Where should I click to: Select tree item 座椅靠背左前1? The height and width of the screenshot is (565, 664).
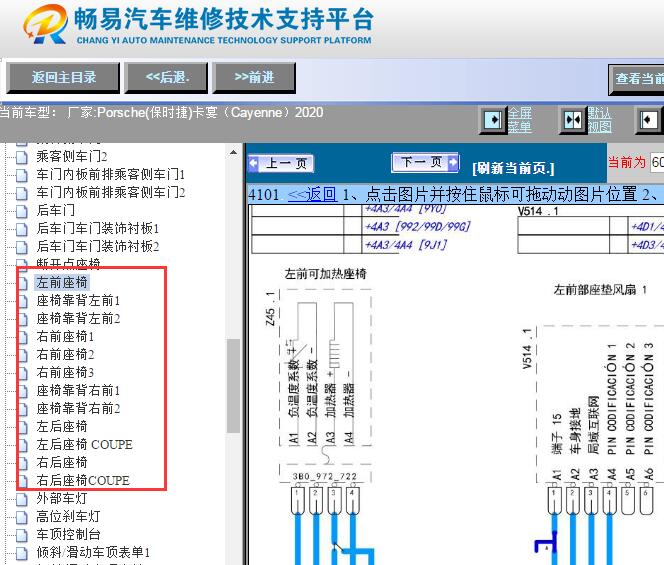pos(78,300)
